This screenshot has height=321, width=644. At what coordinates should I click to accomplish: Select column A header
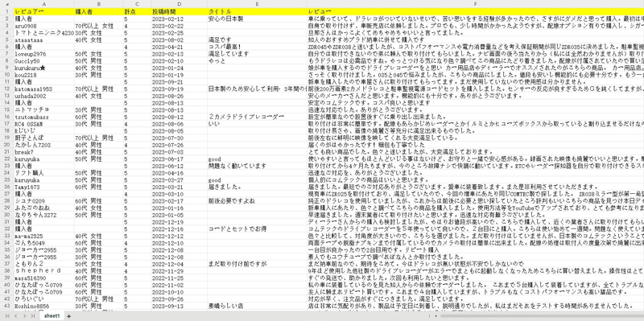[43, 4]
